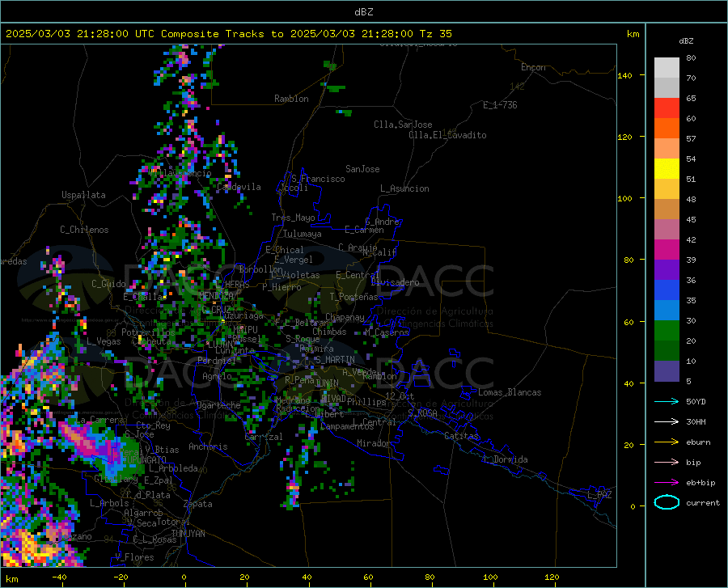Click the white 30HM arrow icon

tap(667, 422)
